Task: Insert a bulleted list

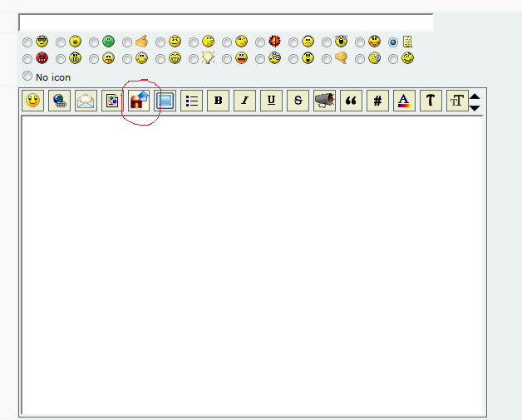Action: coord(191,101)
